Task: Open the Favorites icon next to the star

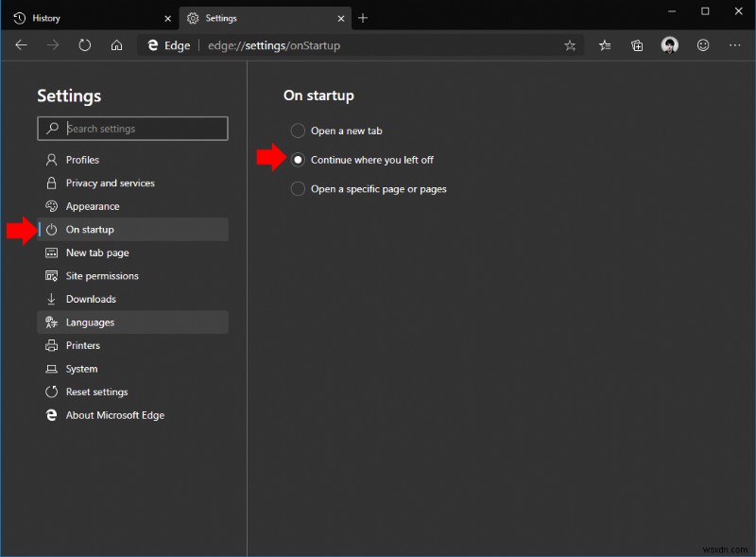Action: coord(604,44)
